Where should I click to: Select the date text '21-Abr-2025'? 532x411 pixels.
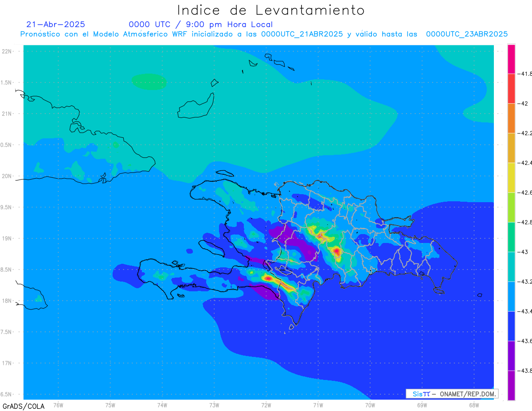(x=55, y=24)
